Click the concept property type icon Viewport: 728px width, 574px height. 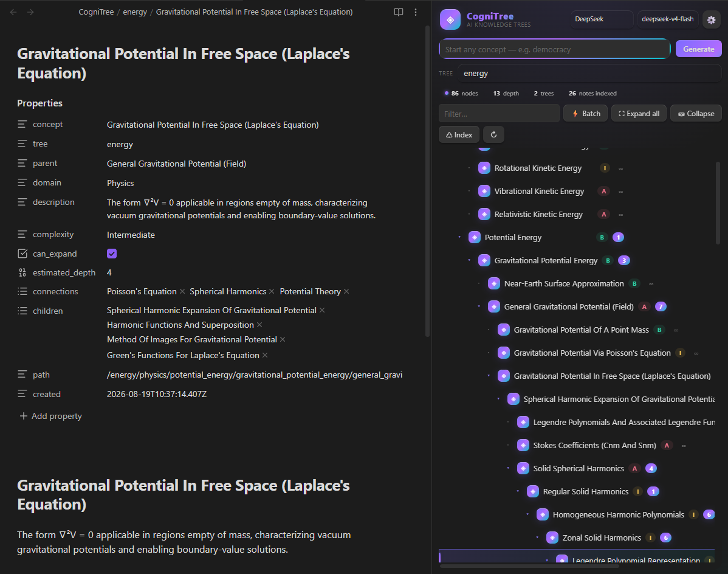point(22,125)
